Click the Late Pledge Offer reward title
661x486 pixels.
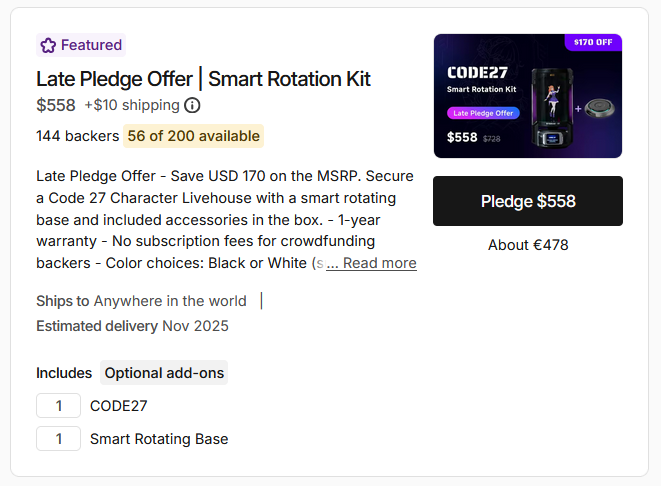click(203, 79)
